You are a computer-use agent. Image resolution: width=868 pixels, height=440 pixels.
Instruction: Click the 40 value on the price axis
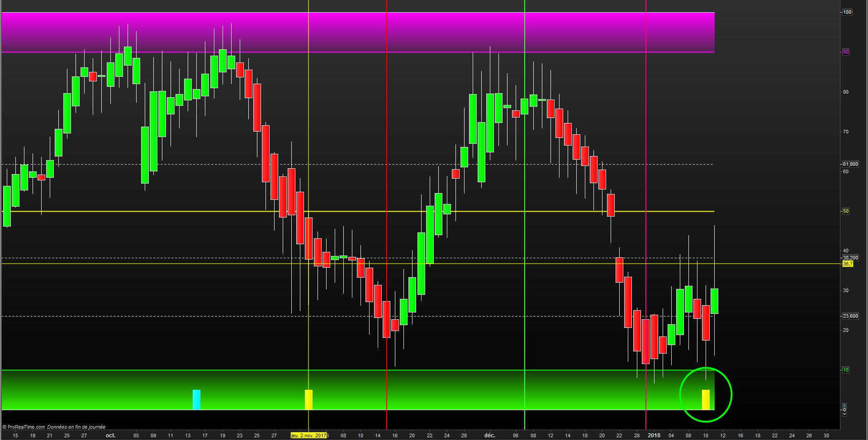[x=845, y=251]
